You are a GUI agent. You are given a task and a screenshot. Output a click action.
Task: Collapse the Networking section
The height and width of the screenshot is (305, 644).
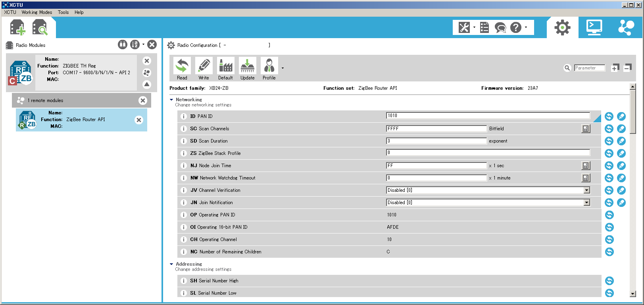point(171,100)
